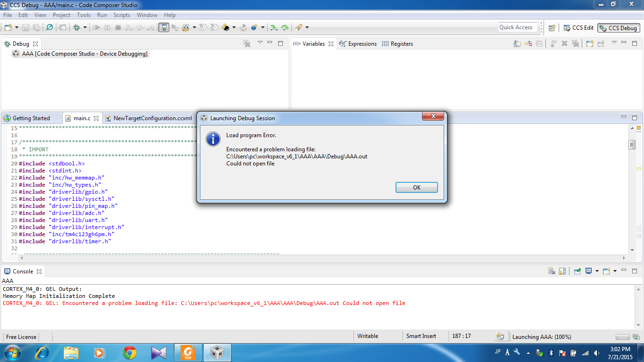Open the Scripts menu
This screenshot has width=644, height=362.
tap(122, 15)
